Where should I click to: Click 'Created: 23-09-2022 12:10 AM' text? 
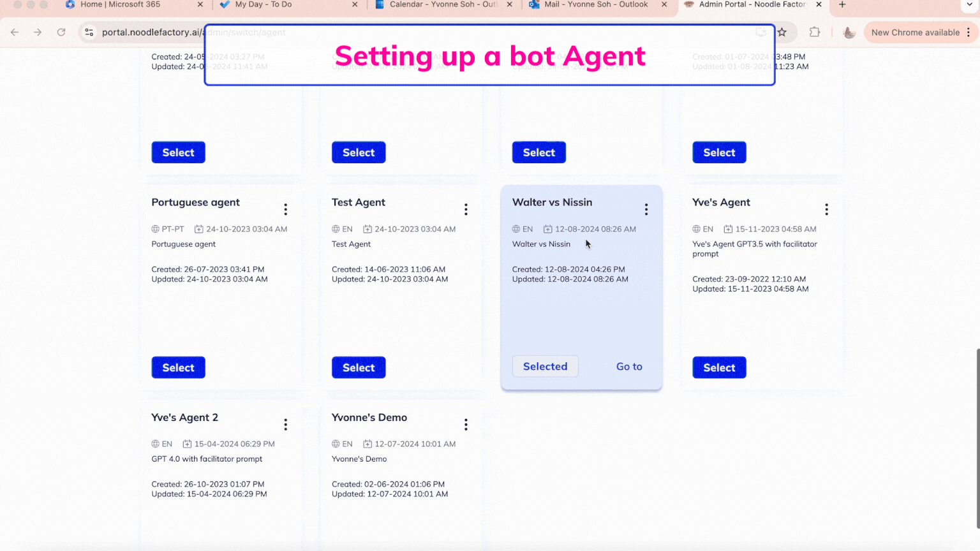pos(749,279)
